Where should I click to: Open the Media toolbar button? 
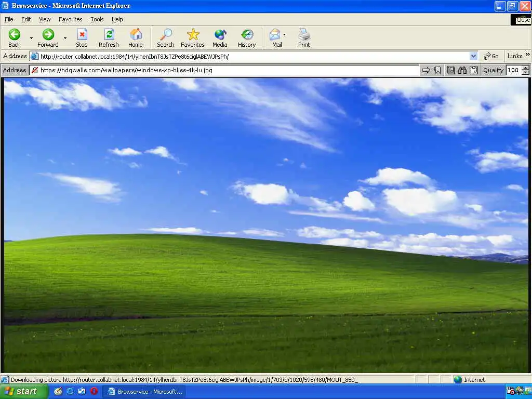pos(220,37)
